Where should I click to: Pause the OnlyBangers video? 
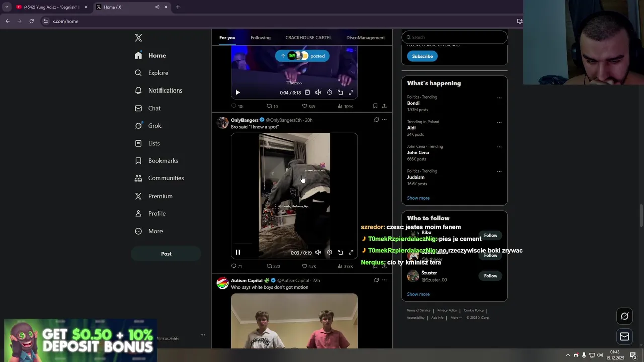click(238, 253)
